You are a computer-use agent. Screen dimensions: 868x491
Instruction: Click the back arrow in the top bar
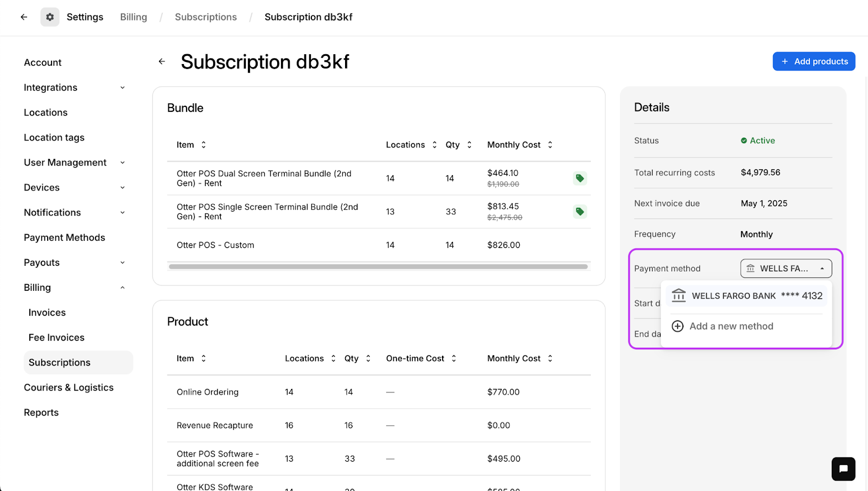(24, 17)
